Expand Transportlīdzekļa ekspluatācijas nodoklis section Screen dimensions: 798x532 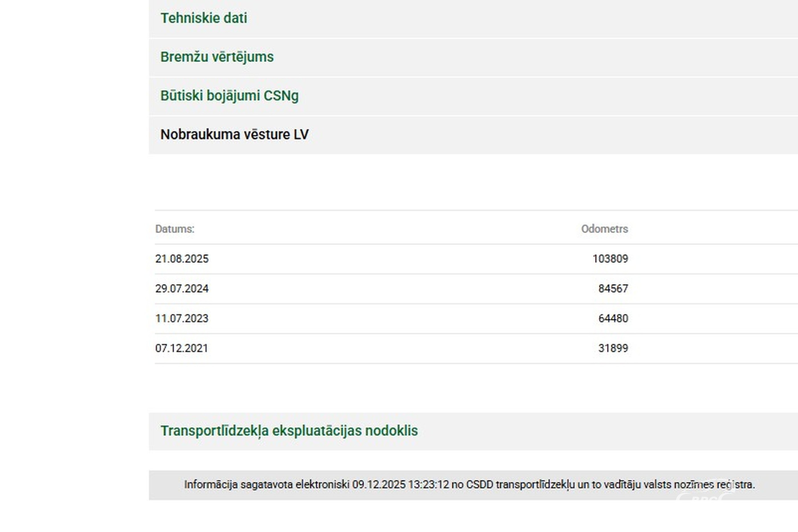tap(289, 431)
